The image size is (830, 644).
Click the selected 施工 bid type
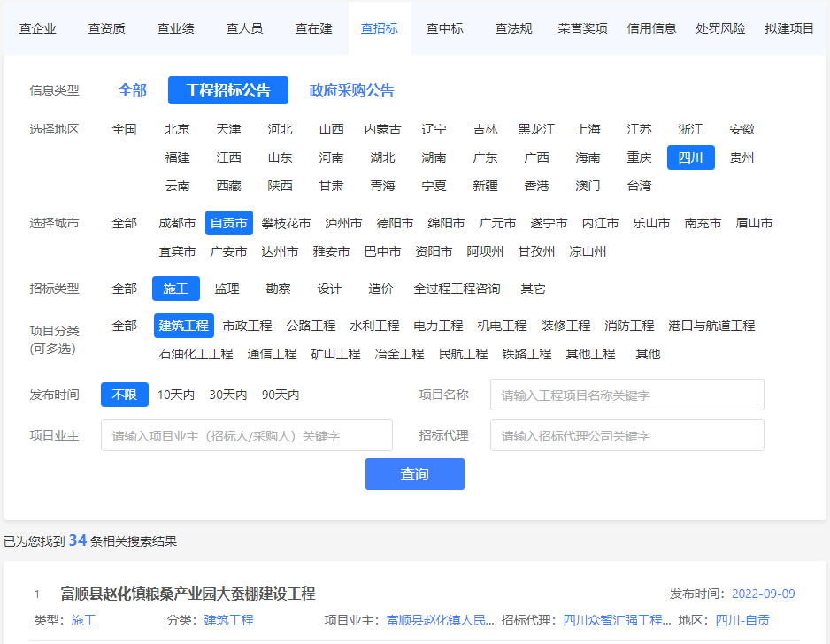pos(176,288)
